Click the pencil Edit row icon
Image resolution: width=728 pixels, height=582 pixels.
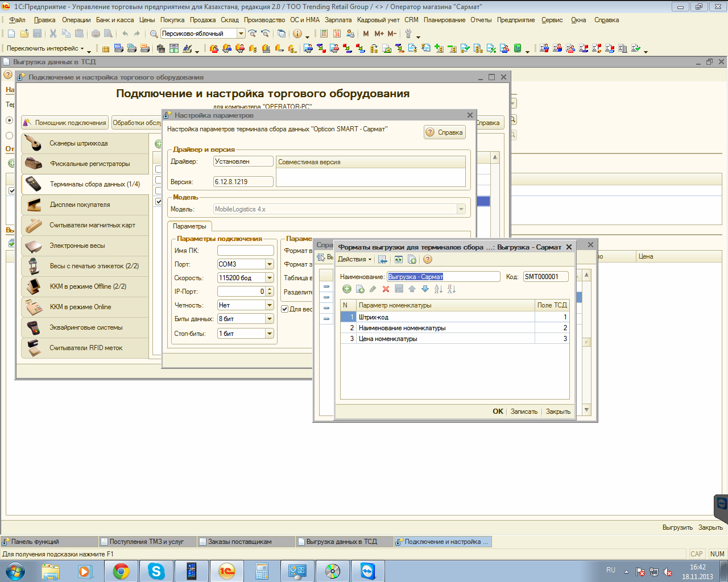pos(373,289)
